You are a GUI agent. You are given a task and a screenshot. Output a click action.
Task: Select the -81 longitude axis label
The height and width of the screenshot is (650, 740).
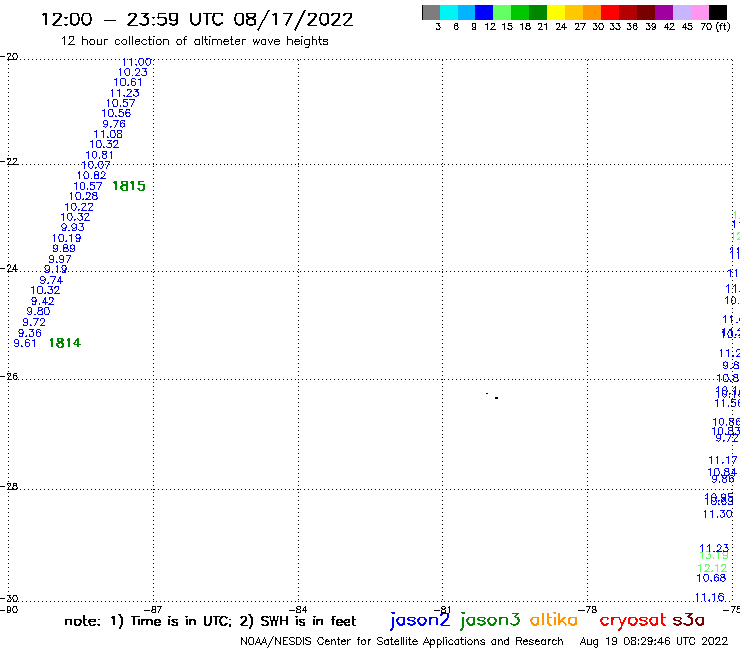tap(442, 610)
